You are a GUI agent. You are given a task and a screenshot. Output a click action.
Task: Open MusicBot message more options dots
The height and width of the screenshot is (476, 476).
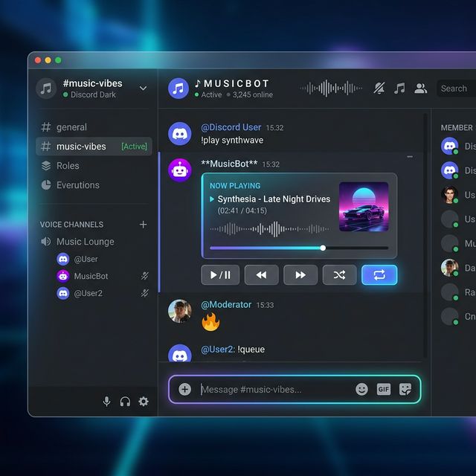coord(410,157)
